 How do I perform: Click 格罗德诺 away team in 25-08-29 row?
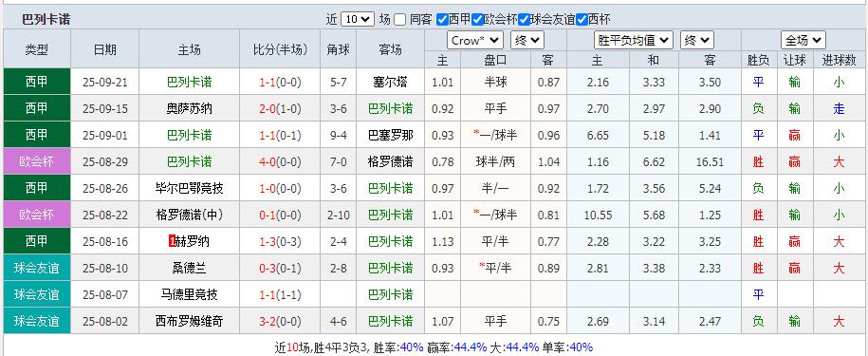[x=390, y=162]
